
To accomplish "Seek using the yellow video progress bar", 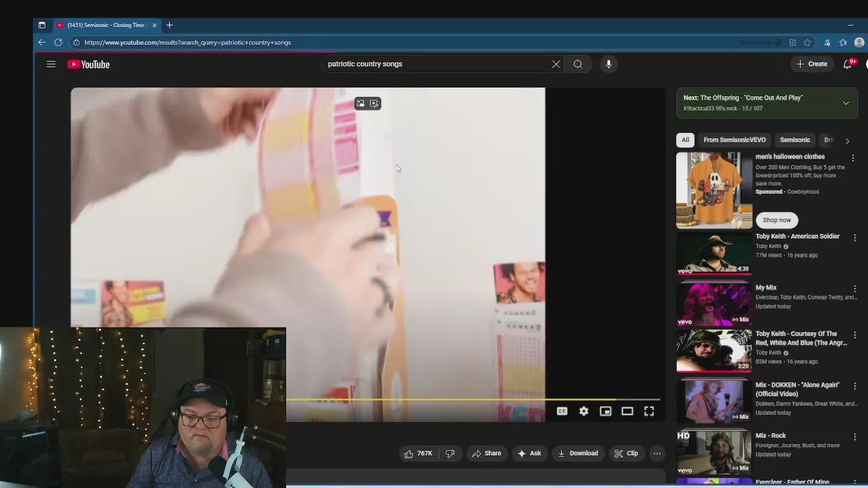I will point(473,399).
